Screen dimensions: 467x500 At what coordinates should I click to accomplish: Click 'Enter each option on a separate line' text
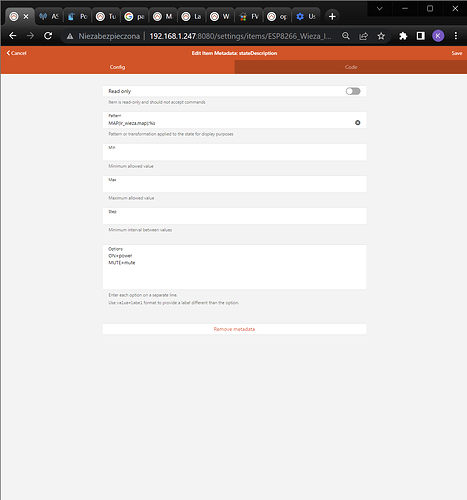point(143,295)
